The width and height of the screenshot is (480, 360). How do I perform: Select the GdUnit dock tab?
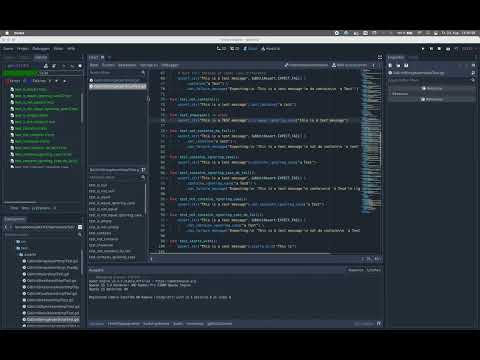(x=41, y=57)
